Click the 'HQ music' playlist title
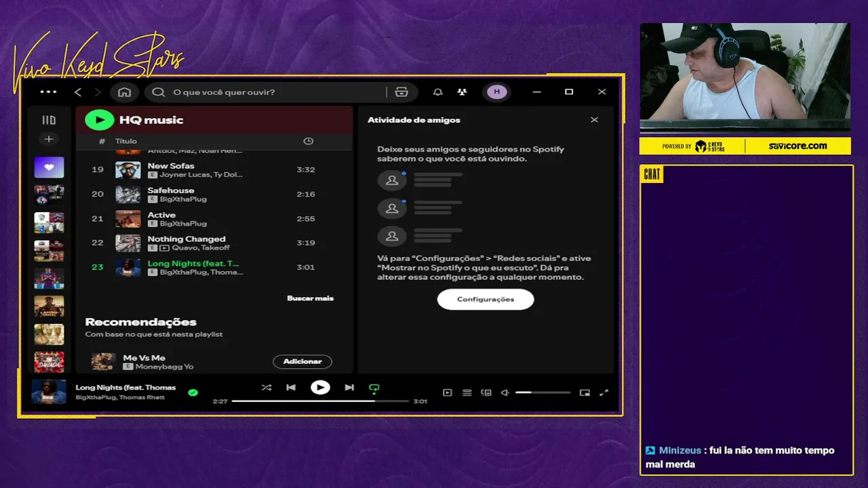The height and width of the screenshot is (488, 868). (151, 120)
